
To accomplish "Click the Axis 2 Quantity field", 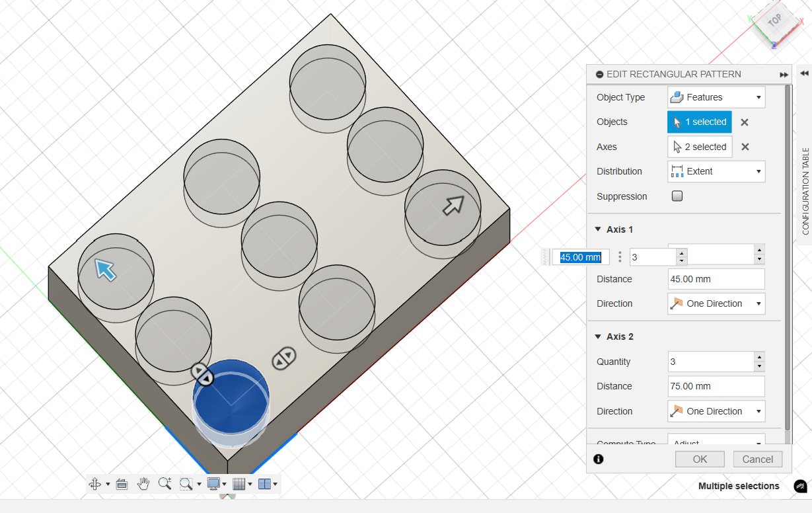I will pyautogui.click(x=711, y=362).
